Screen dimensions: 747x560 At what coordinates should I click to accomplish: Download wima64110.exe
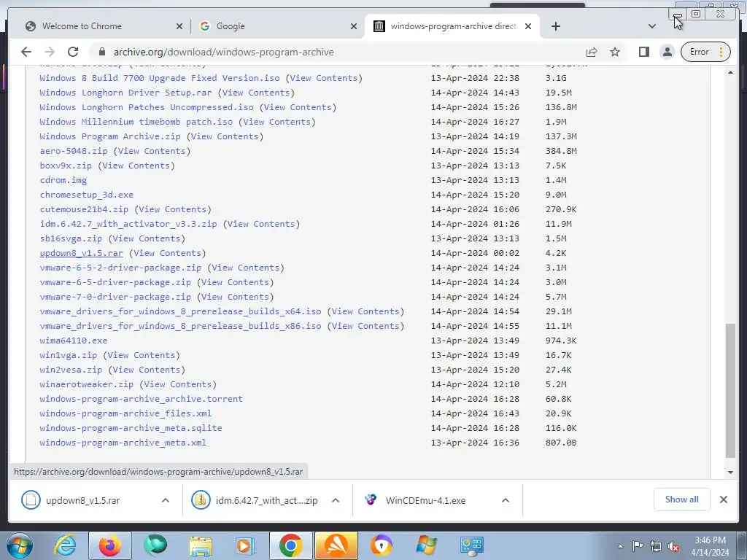[x=74, y=341]
